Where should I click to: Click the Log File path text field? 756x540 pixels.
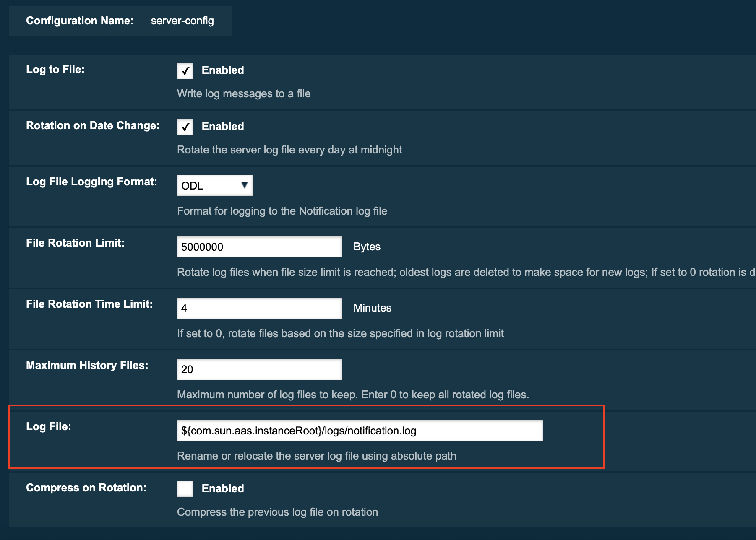(360, 431)
